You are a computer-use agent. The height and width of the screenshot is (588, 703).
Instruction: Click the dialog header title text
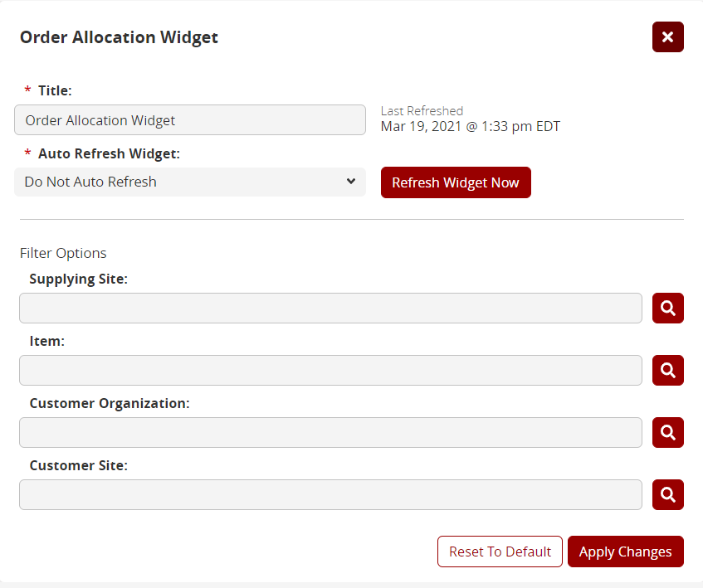point(119,37)
